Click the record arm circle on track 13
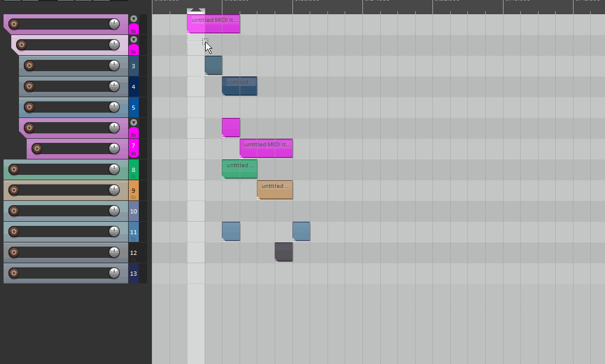This screenshot has width=605, height=364. 14,273
